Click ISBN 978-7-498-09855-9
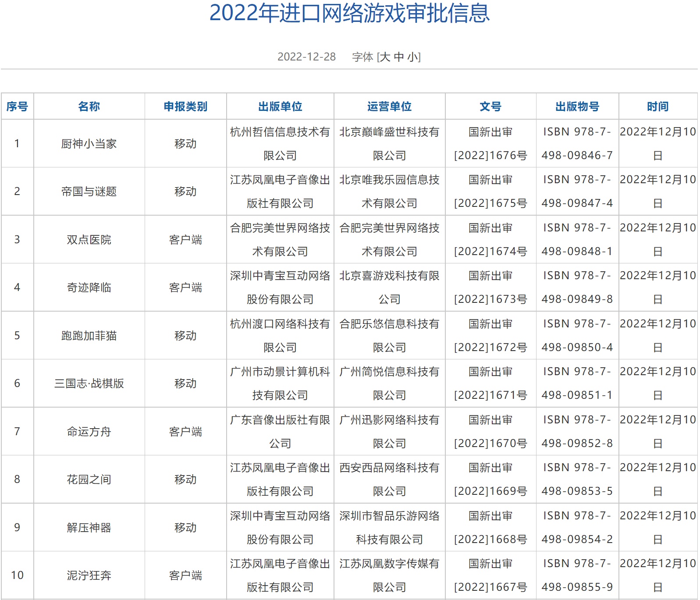 click(577, 575)
